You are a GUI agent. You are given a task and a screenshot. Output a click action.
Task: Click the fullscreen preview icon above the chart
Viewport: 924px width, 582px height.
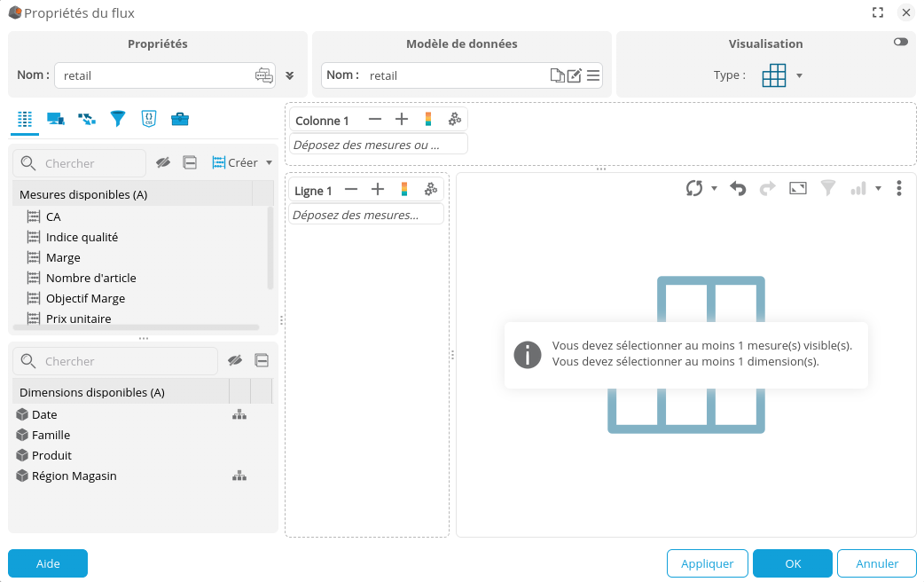click(x=797, y=188)
